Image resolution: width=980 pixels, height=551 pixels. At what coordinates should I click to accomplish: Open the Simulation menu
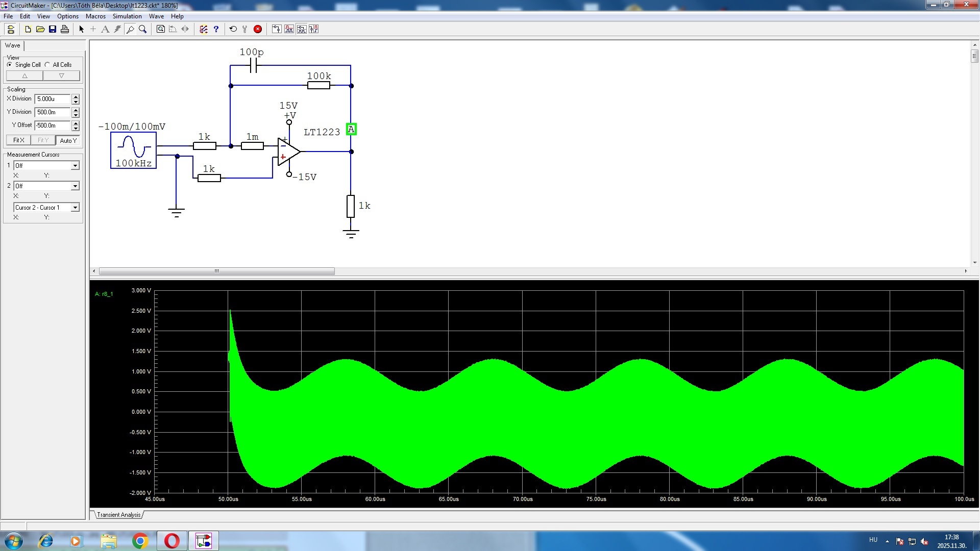(x=127, y=16)
